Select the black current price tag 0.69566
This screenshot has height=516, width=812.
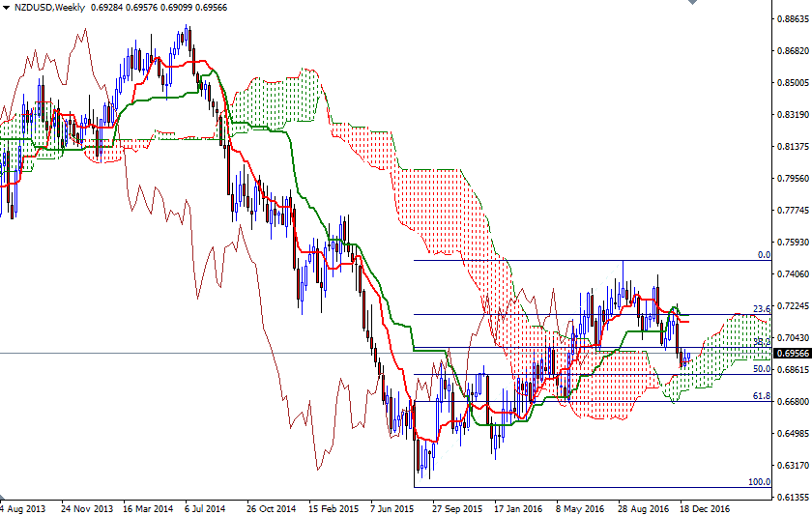click(792, 354)
